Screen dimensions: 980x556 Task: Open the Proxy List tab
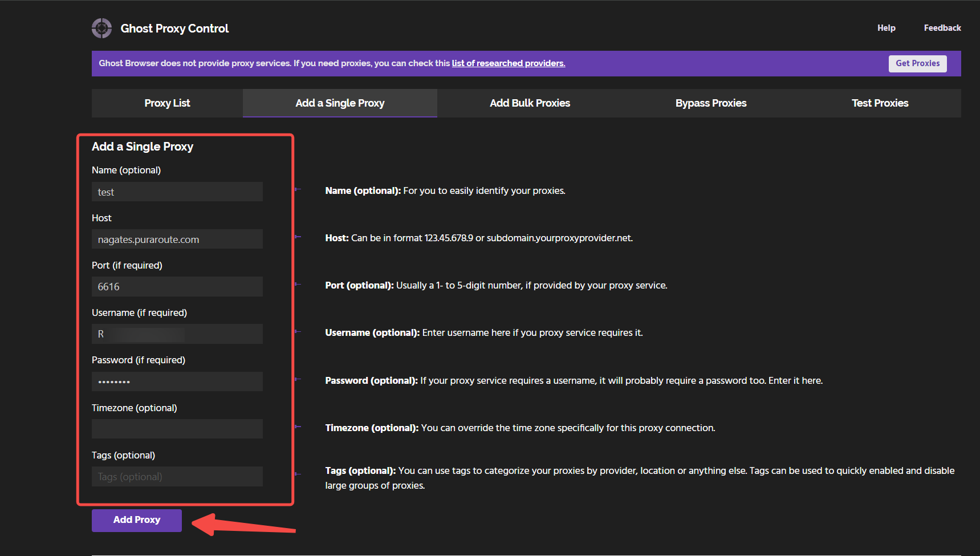pyautogui.click(x=167, y=103)
